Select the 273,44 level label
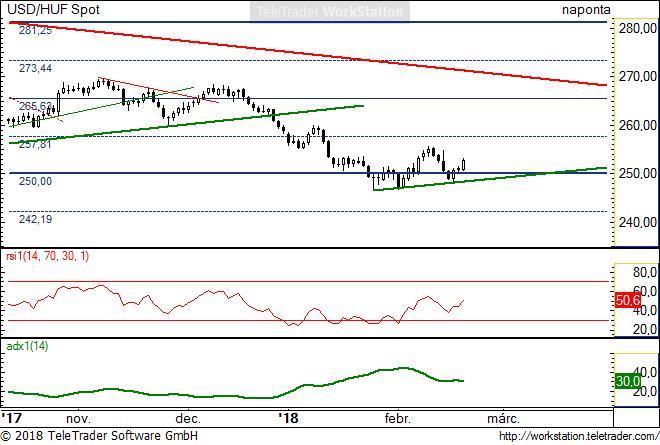Image resolution: width=660 pixels, height=445 pixels. pos(35,68)
